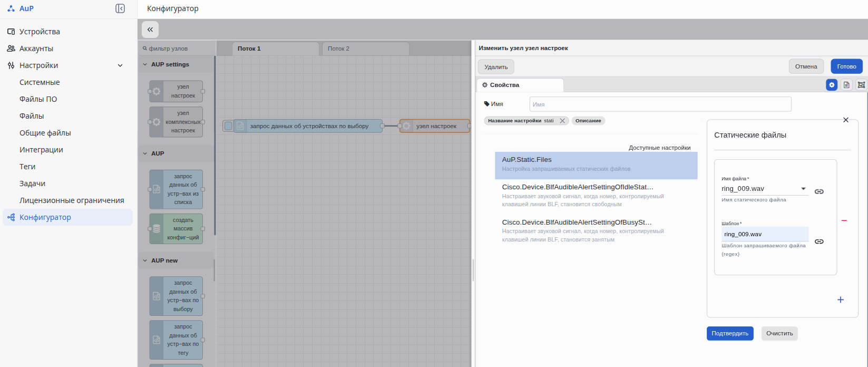The height and width of the screenshot is (367, 868).
Task: Add a static file entry with the plus icon
Action: (841, 300)
